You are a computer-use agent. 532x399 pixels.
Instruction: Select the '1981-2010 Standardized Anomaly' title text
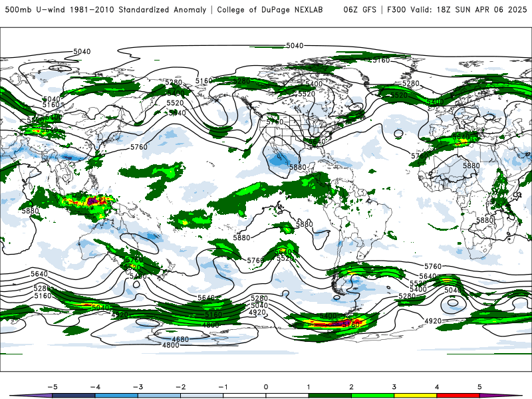[x=138, y=9]
